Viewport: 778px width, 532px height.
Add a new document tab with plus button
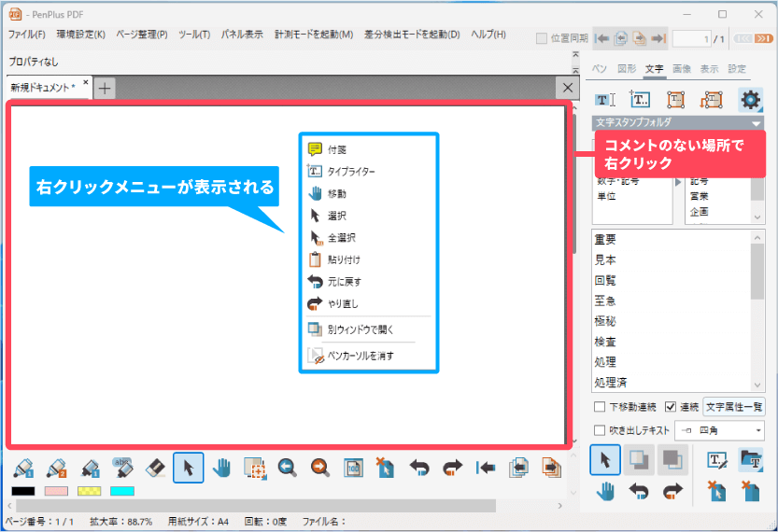pyautogui.click(x=105, y=88)
